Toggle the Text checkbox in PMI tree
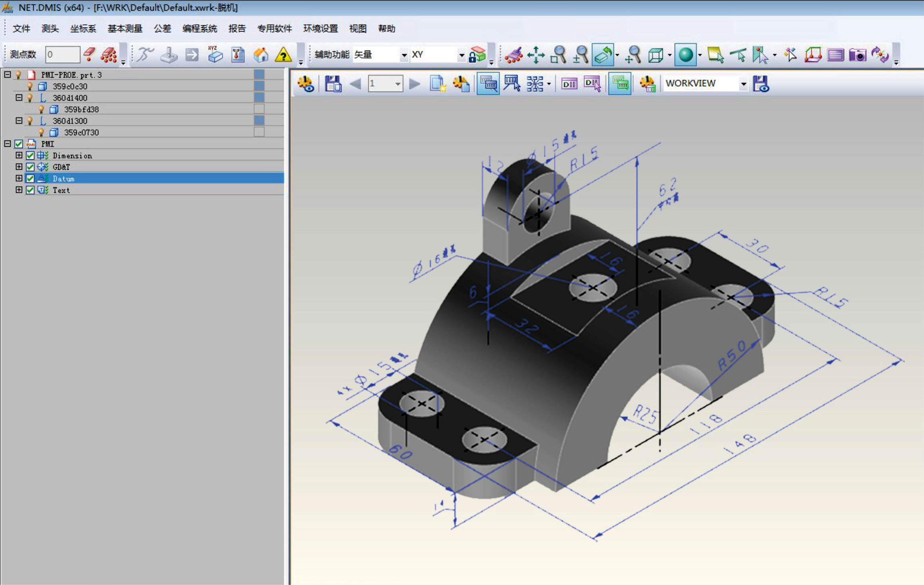 tap(30, 190)
